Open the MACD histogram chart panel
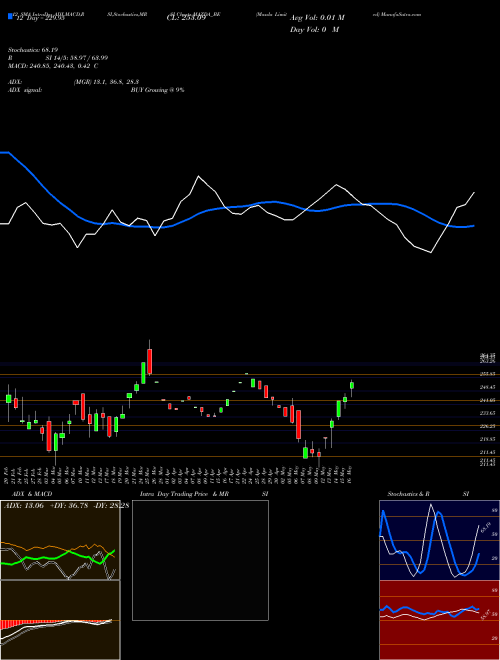Screen dimensions: 500x660 (x=60, y=620)
